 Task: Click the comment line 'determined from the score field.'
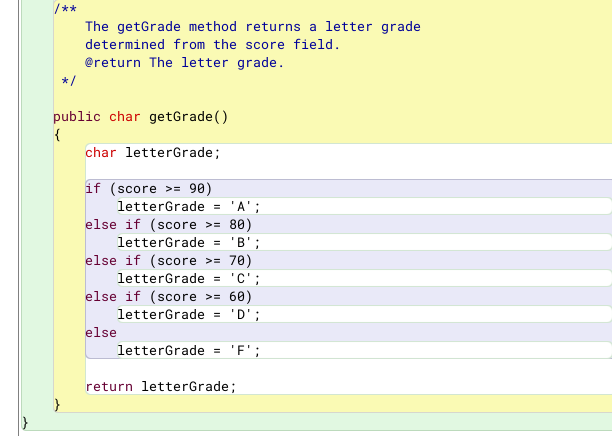pos(213,44)
